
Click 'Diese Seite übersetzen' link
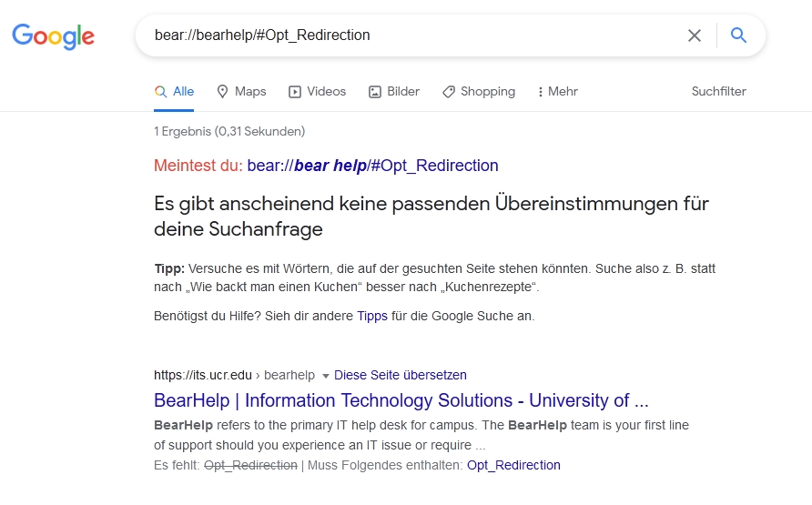[400, 375]
